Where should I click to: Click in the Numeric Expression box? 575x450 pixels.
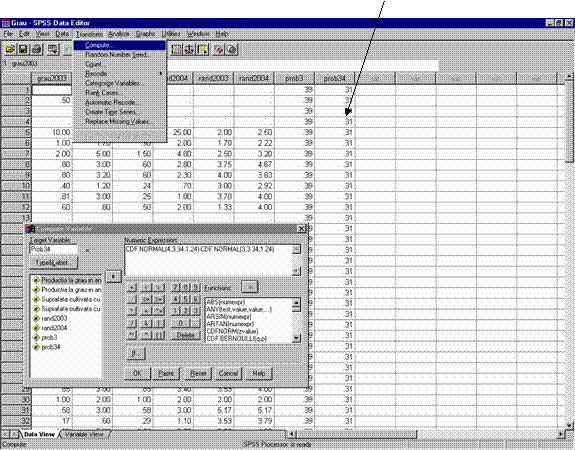(209, 260)
